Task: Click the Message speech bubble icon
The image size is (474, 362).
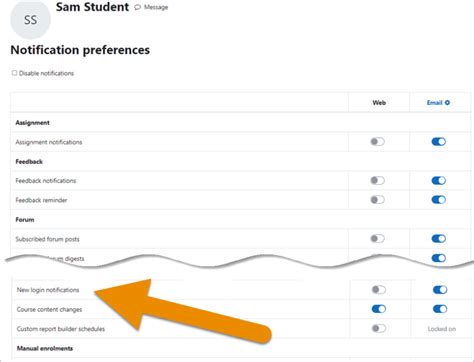Action: point(137,7)
